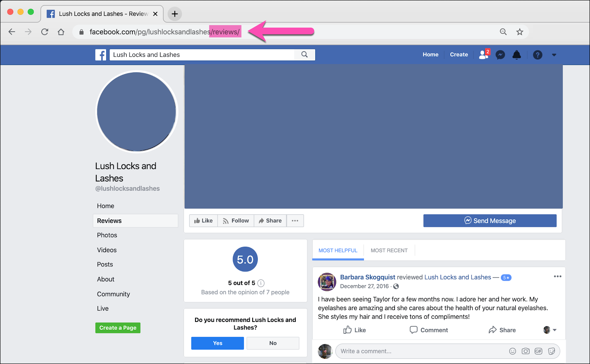The width and height of the screenshot is (590, 364).
Task: Click the Facebook logo in the blue bar
Action: 101,55
